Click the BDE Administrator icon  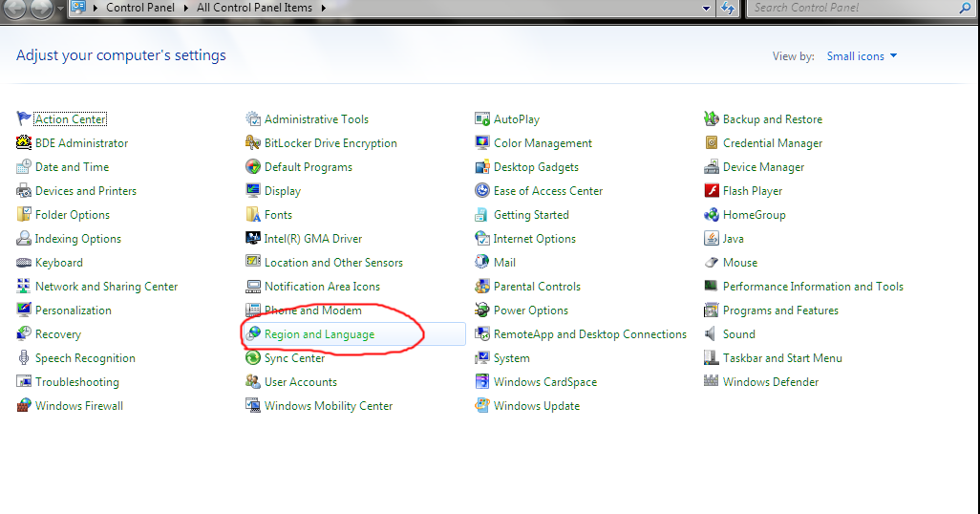click(24, 142)
